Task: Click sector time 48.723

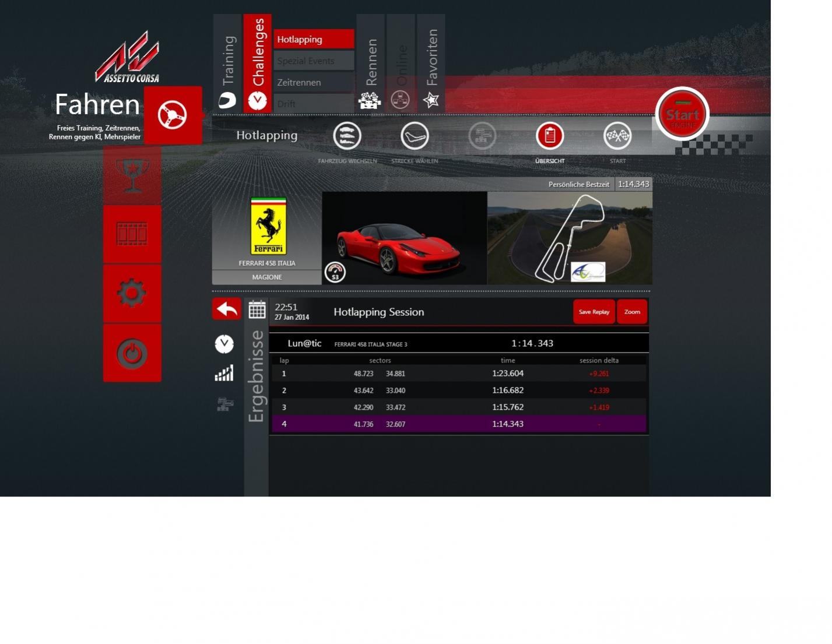Action: [363, 374]
